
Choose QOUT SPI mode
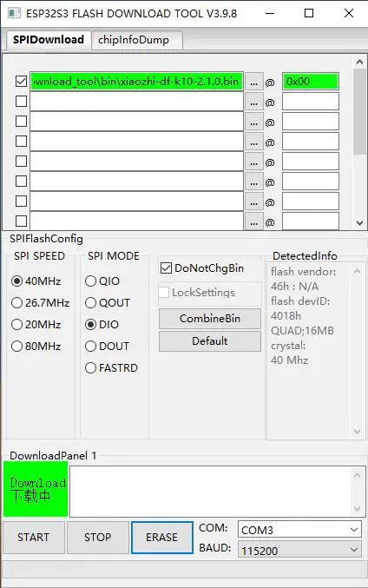click(x=108, y=302)
